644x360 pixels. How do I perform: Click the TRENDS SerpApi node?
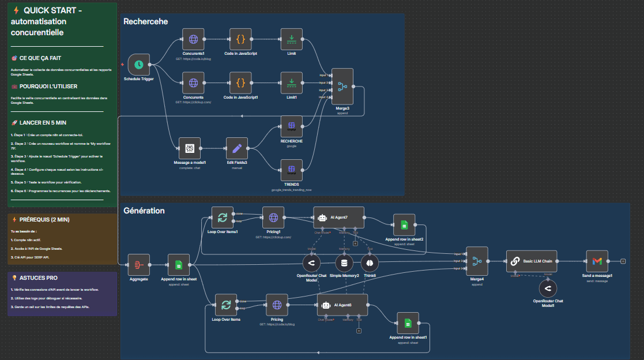[x=292, y=170]
